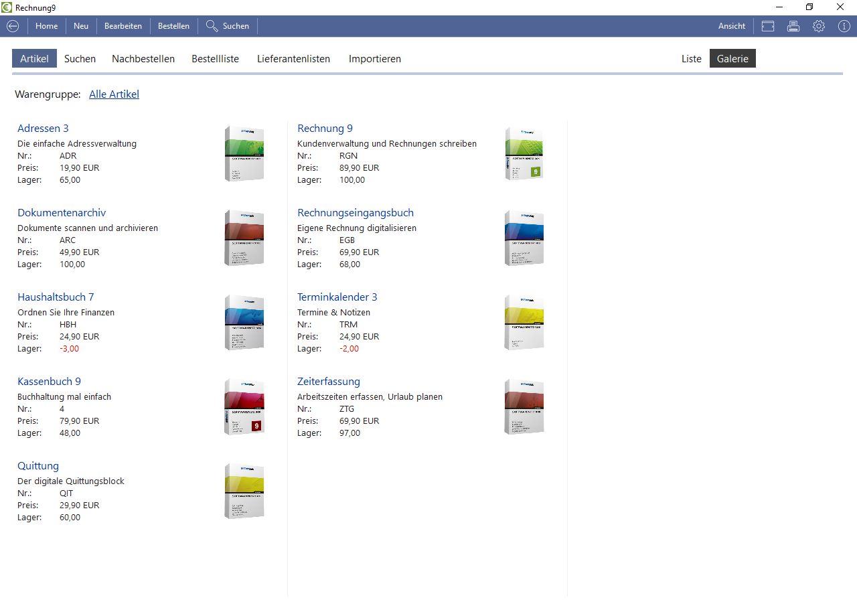Open the Haushaltsbuch 7 article link

point(56,297)
